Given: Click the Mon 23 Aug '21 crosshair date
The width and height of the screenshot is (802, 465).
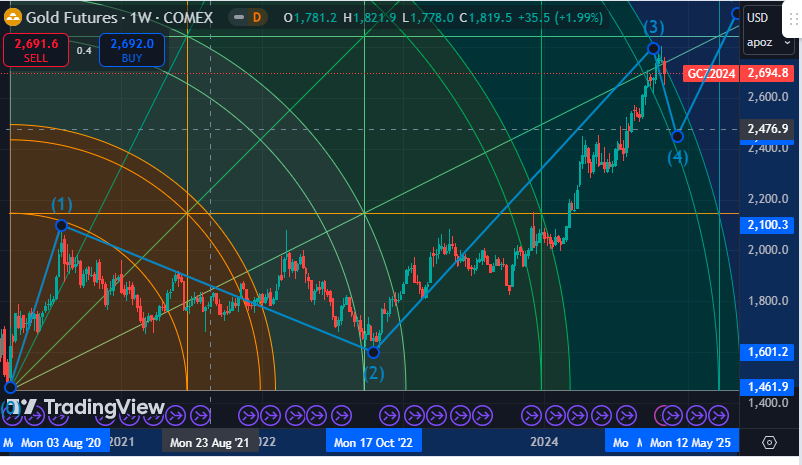Looking at the screenshot, I should (209, 442).
